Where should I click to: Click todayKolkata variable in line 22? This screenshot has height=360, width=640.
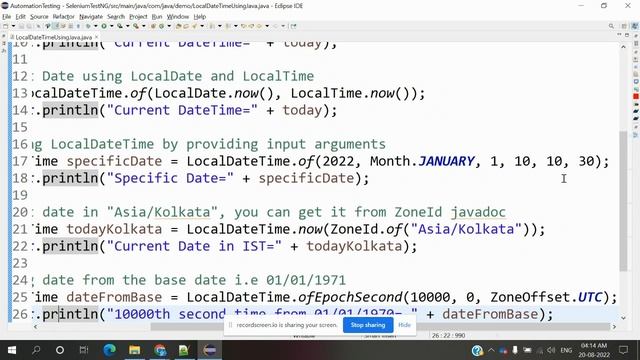coord(354,247)
